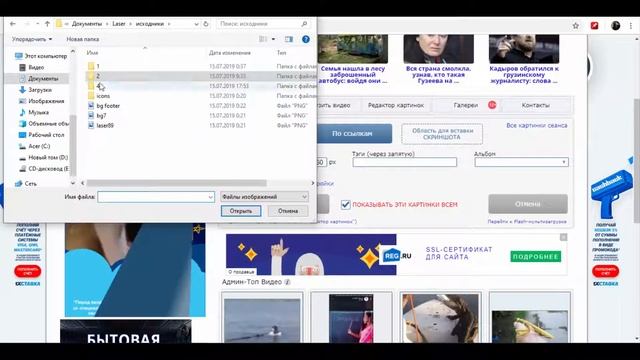Image resolution: width=640 pixels, height=360 pixels.
Task: Bookmark the page with the star icon
Action: (x=576, y=26)
